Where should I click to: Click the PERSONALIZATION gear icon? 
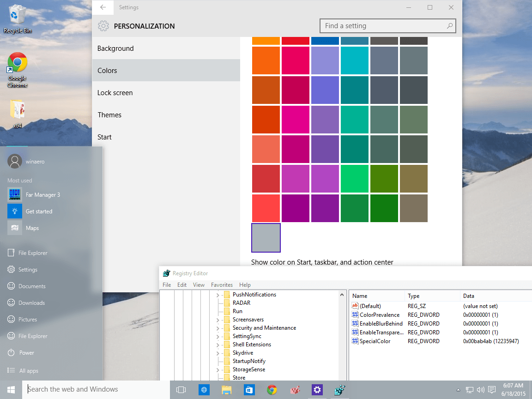click(103, 26)
